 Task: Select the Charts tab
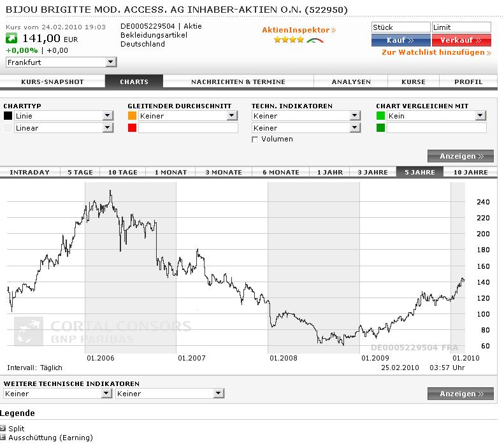point(134,82)
